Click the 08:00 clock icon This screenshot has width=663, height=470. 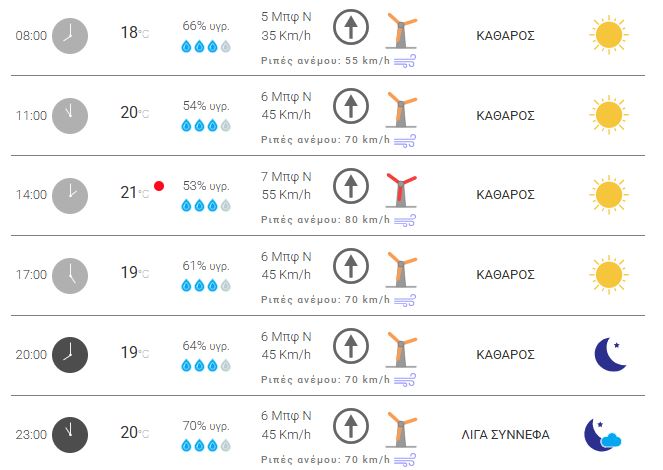point(69,35)
